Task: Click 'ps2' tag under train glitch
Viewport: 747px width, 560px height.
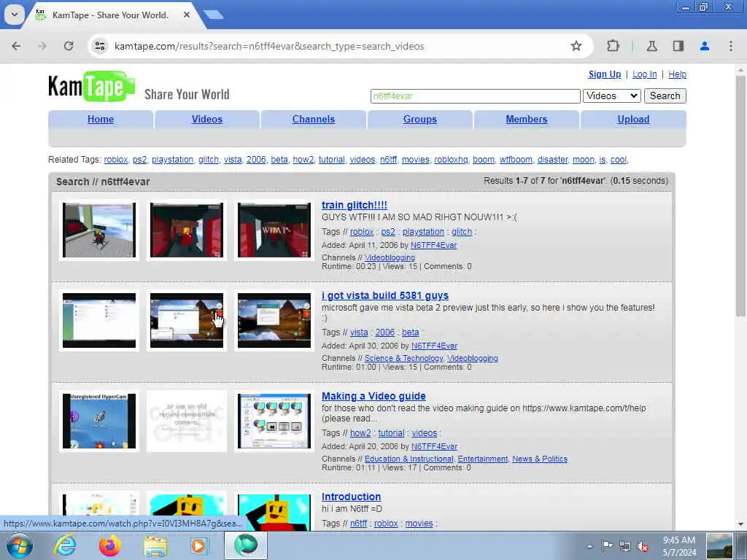Action: [x=388, y=232]
